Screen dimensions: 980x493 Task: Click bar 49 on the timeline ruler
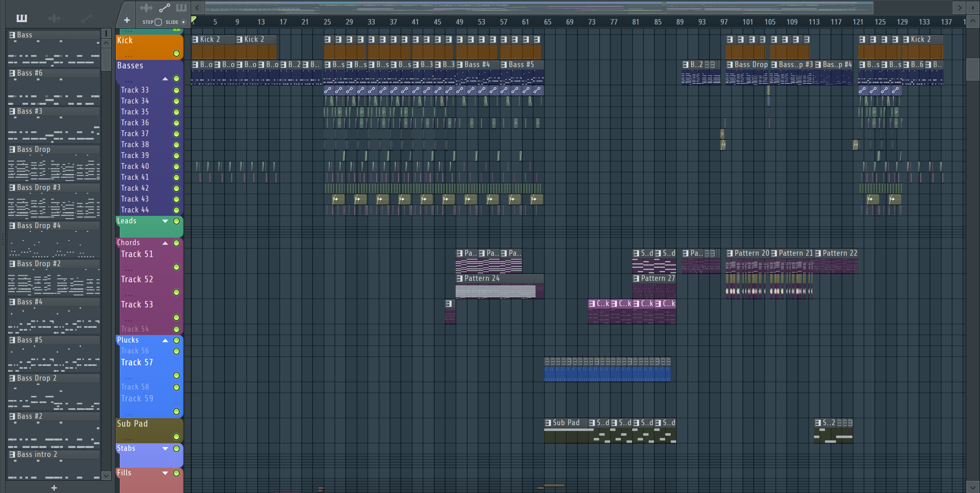pyautogui.click(x=459, y=22)
